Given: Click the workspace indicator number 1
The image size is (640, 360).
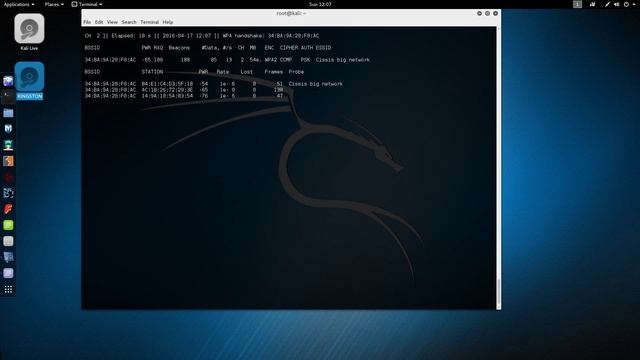Looking at the screenshot, I should 577,4.
